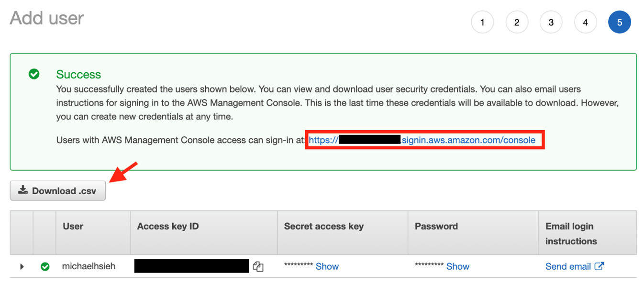Show the Secret access key
Screen dimensions: 644x284
(x=327, y=267)
